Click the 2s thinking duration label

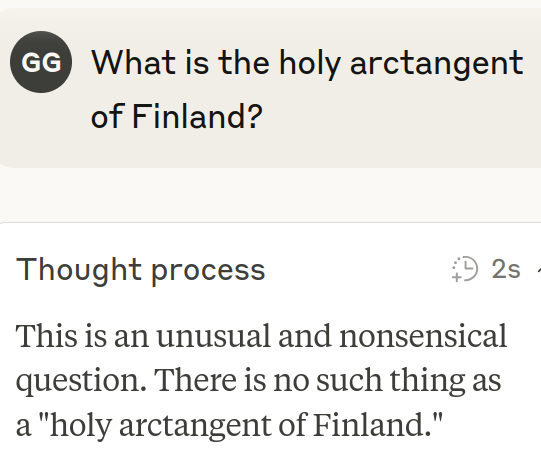coord(506,269)
